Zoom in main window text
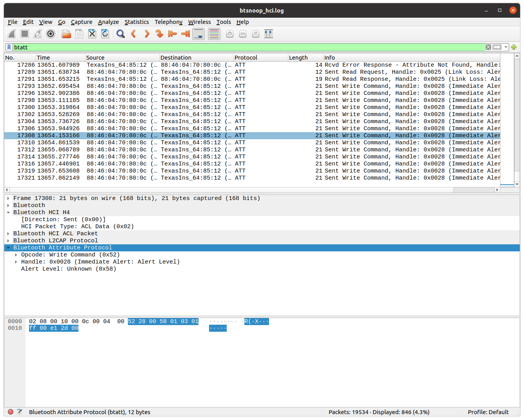Viewport: 524px width, 420px height. 230,34
